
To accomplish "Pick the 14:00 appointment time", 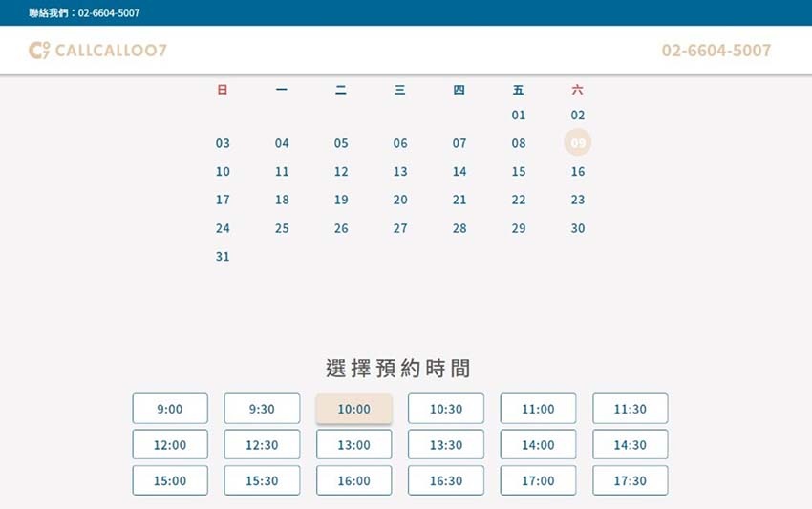I will (x=538, y=444).
